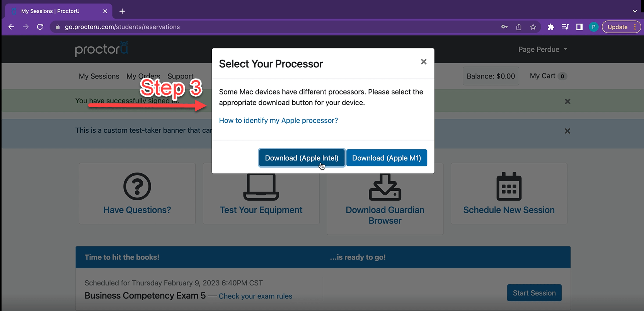Click the ProctorU logo

coord(102,49)
